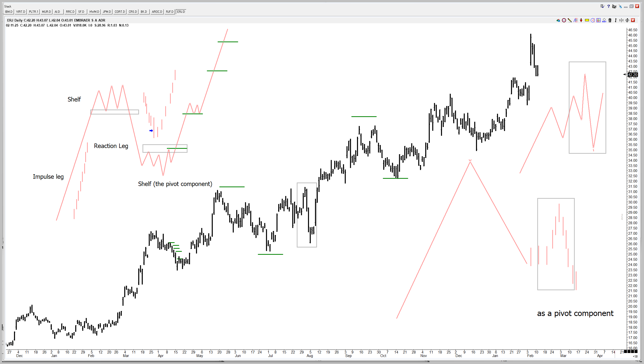
Task: Click the checklist options icon
Action: [x=602, y=6]
